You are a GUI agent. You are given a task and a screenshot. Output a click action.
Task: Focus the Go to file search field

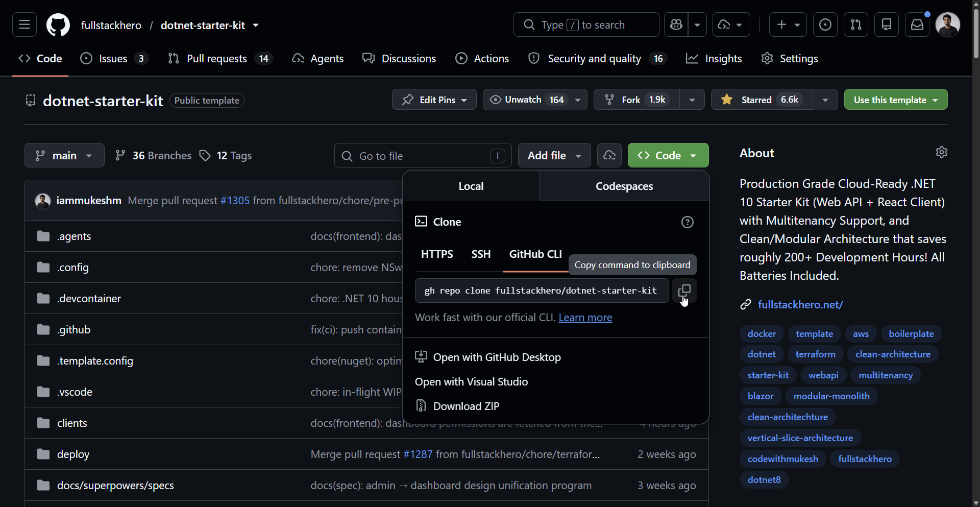[423, 155]
